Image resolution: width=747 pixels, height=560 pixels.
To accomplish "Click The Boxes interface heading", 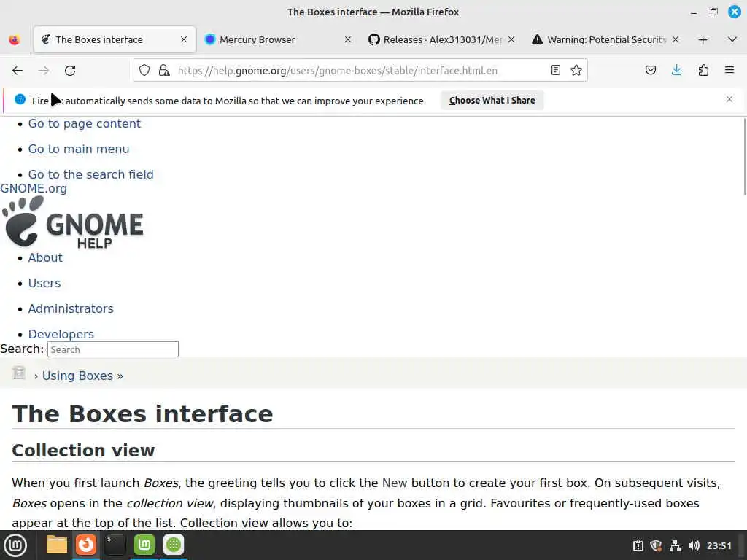I will point(142,414).
